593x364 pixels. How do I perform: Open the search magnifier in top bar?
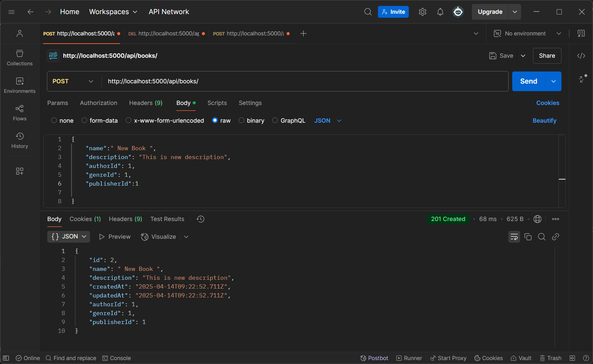[368, 12]
